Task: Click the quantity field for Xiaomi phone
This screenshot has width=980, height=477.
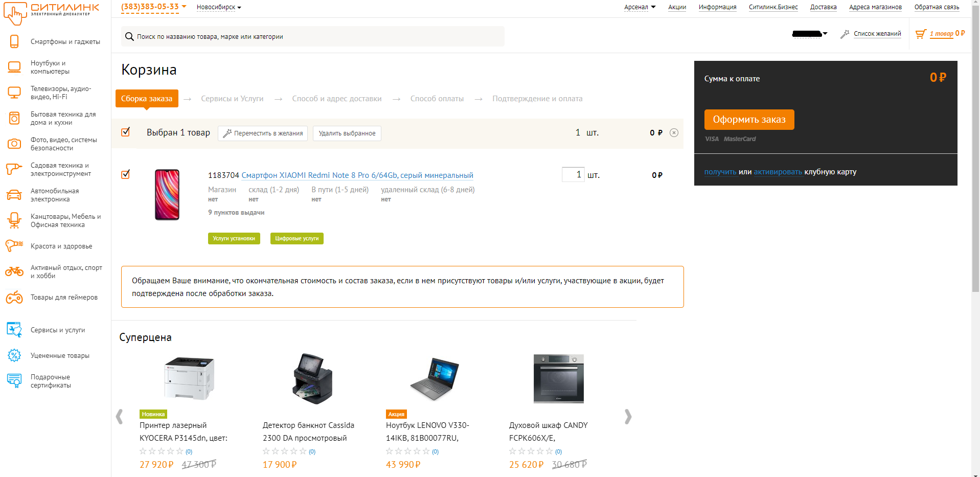Action: [x=573, y=174]
